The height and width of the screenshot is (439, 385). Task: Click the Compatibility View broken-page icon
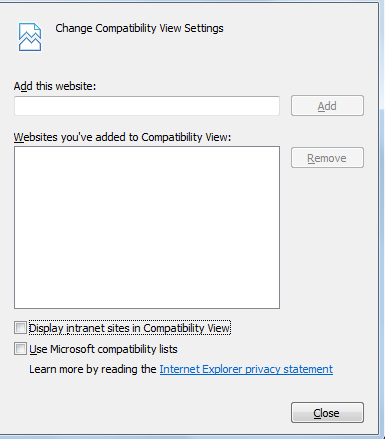[x=30, y=37]
